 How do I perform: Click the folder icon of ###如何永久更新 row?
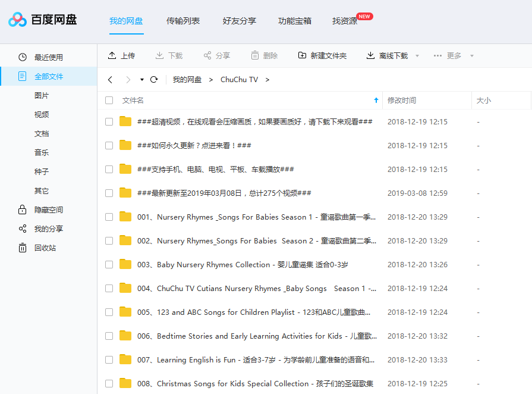click(x=125, y=145)
